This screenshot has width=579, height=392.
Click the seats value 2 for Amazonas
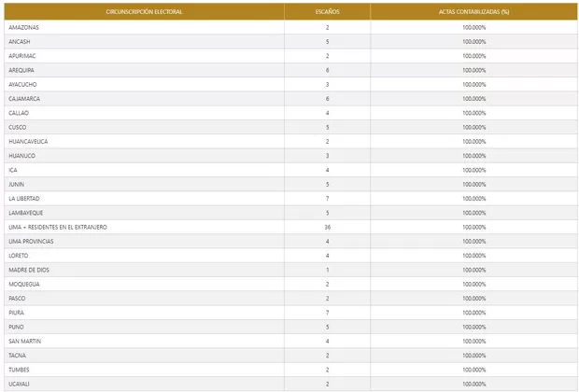(327, 27)
